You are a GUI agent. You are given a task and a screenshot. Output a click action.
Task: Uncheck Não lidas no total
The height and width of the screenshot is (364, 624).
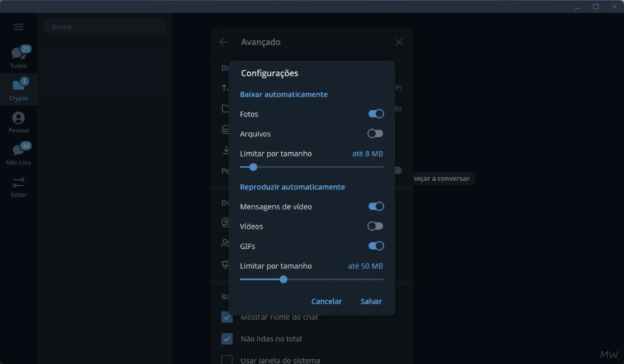[227, 339]
